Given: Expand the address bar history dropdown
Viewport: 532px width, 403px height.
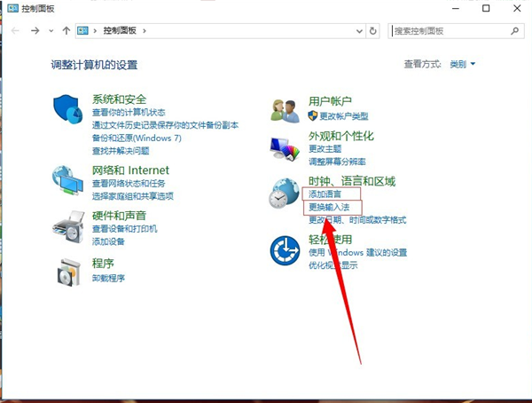Looking at the screenshot, I should pos(359,31).
